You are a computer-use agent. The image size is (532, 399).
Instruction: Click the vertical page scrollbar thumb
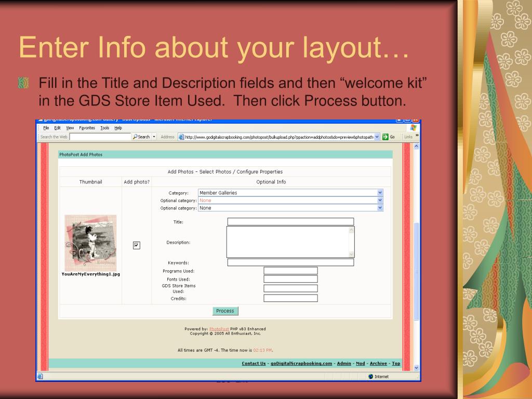(417, 271)
